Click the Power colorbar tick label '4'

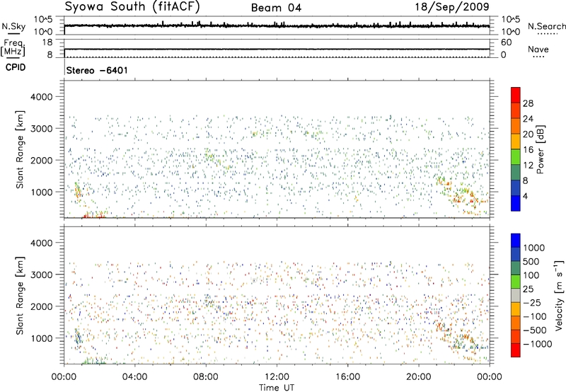525,196
